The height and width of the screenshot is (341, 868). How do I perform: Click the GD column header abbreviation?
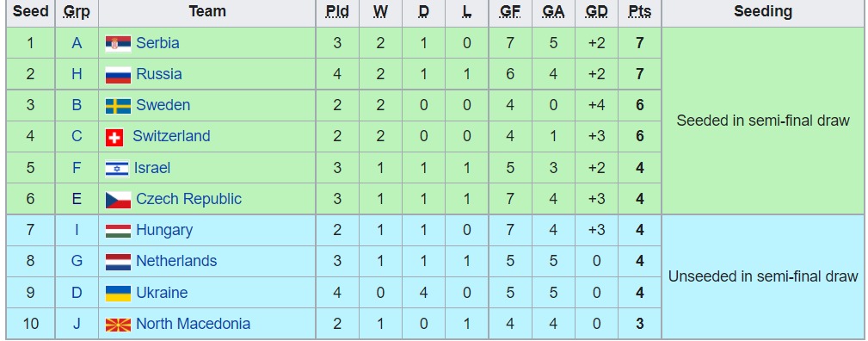[x=596, y=12]
